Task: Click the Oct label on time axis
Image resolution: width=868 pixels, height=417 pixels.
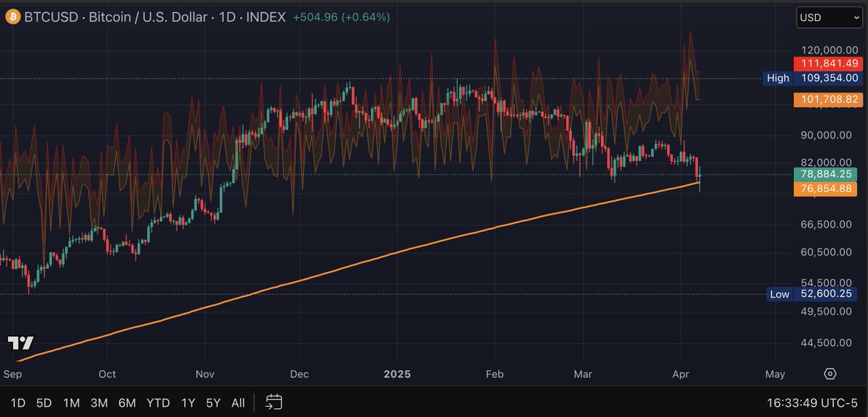Action: click(x=107, y=374)
